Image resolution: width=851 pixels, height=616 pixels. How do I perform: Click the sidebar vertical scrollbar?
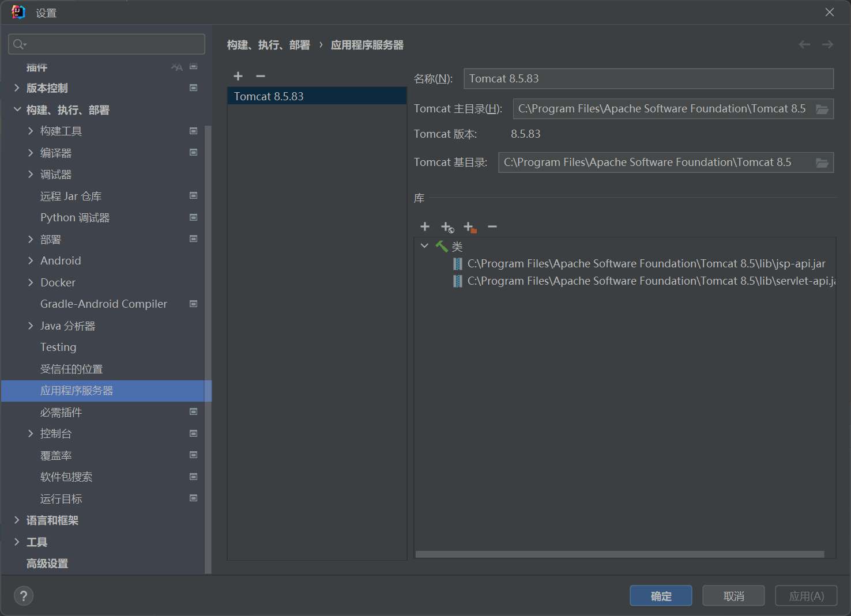click(x=208, y=349)
